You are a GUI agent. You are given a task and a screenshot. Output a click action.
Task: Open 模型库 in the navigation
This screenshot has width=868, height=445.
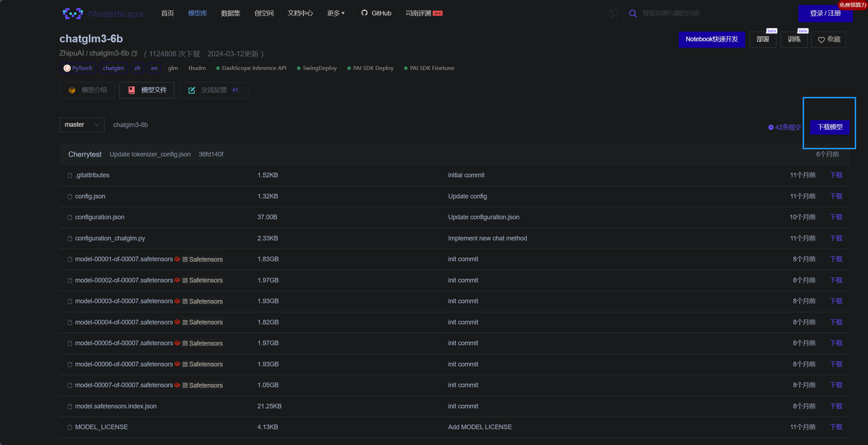pyautogui.click(x=198, y=13)
